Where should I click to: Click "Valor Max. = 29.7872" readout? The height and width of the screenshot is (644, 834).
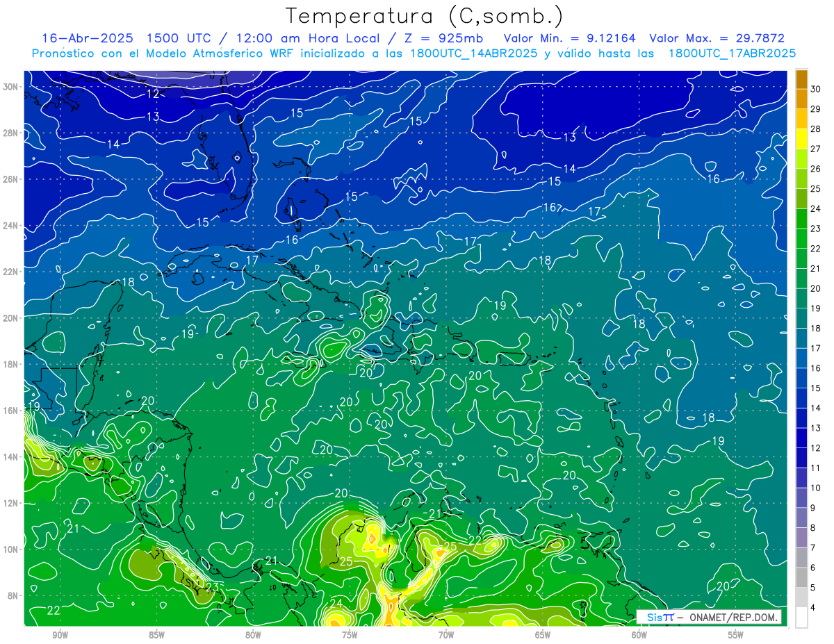click(717, 38)
